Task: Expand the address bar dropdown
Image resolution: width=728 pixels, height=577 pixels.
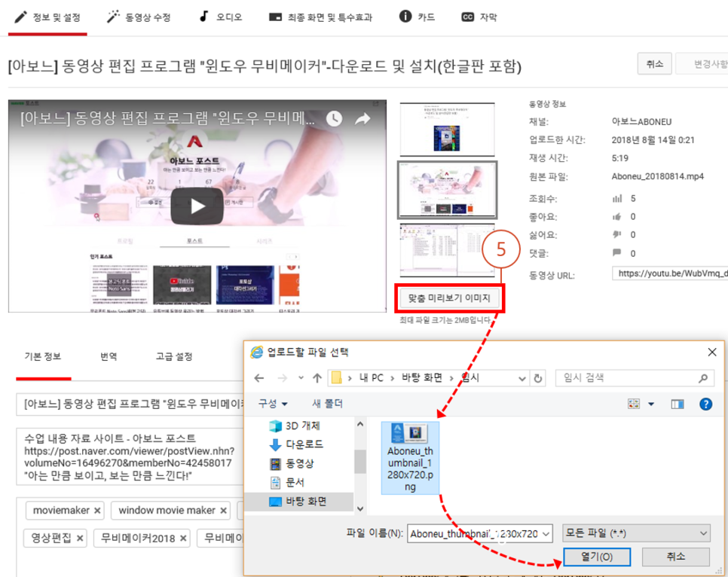Action: click(522, 379)
